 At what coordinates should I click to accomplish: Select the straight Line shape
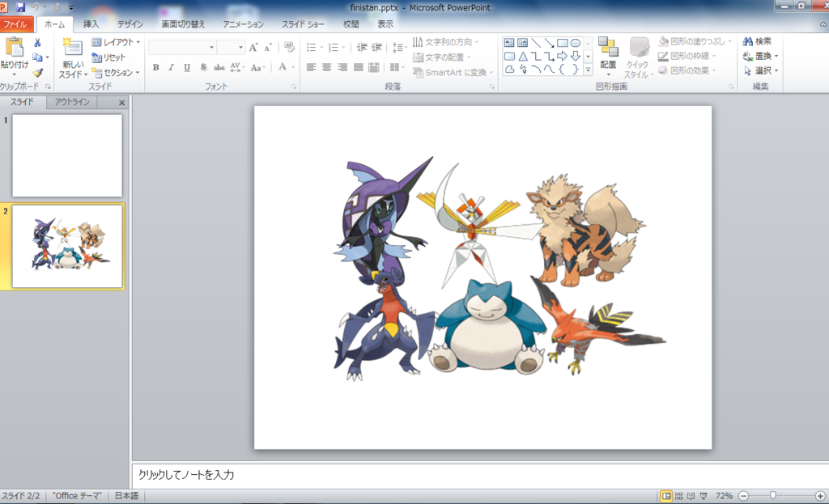pos(536,43)
